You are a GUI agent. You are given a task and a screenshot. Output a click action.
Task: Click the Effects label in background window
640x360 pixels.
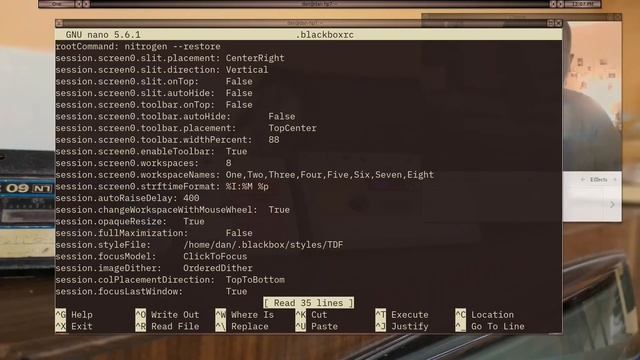(x=598, y=180)
